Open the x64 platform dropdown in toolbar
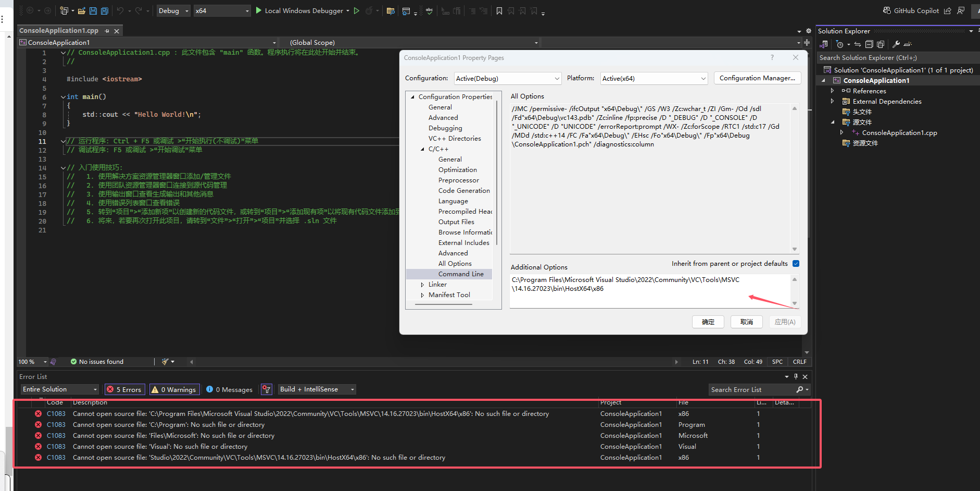 222,10
